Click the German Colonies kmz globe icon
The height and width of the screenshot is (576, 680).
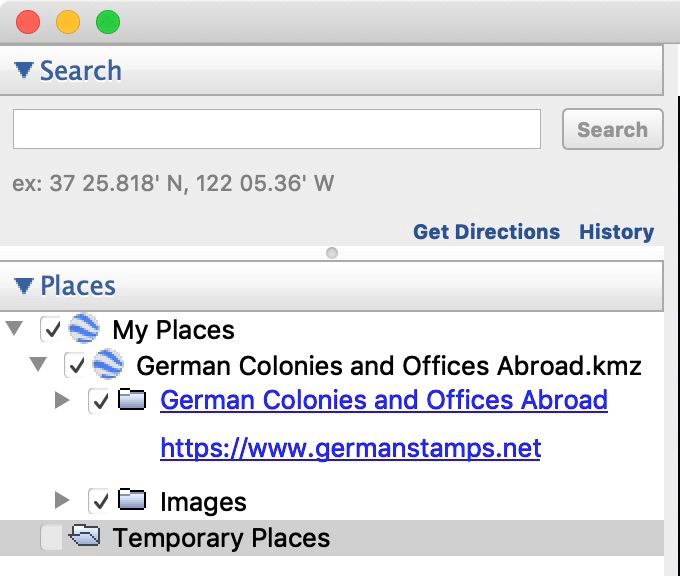coord(108,365)
